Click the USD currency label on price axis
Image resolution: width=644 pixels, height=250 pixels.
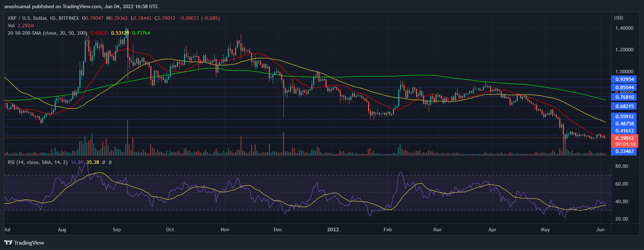tap(618, 18)
